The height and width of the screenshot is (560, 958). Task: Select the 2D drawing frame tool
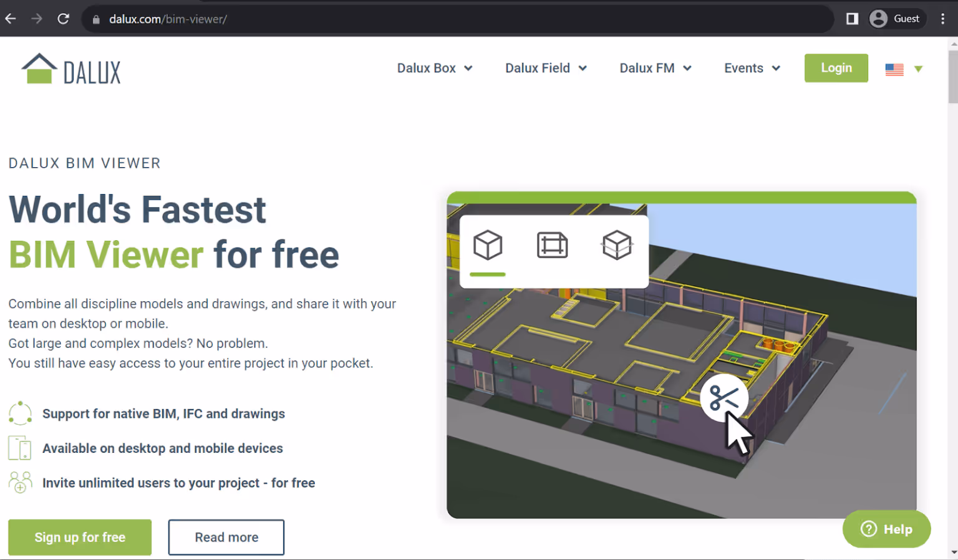551,245
